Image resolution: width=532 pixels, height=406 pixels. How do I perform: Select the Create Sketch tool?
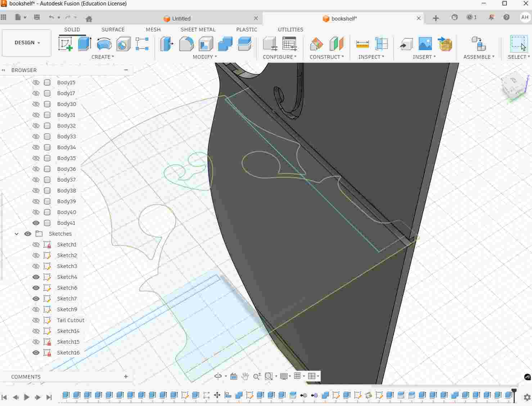pyautogui.click(x=66, y=44)
